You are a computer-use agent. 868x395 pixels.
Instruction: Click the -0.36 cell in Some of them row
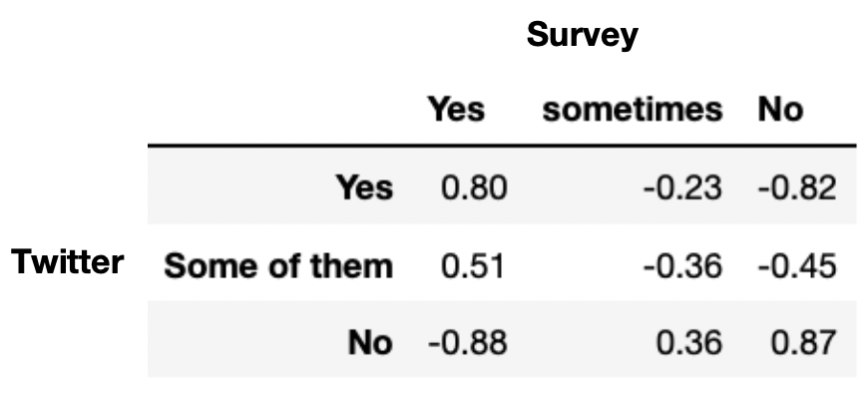tap(682, 265)
